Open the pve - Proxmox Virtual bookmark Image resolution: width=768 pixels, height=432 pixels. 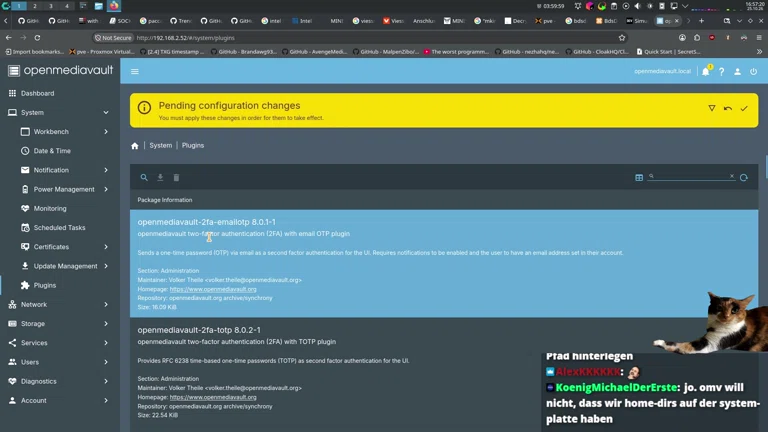[x=102, y=51]
